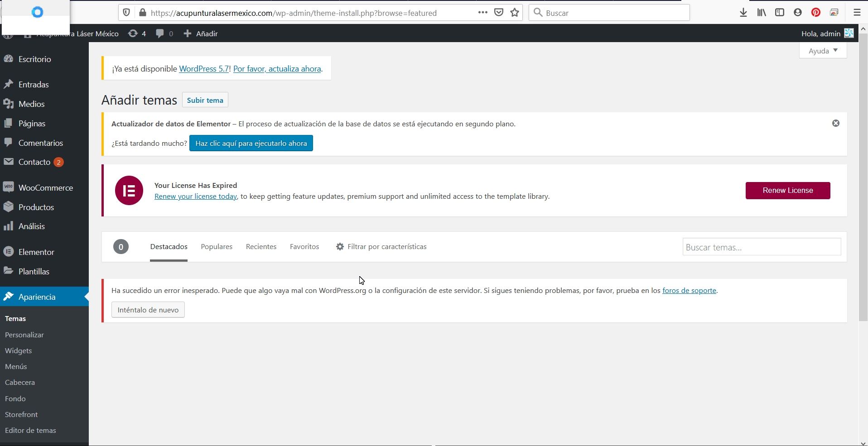The width and height of the screenshot is (868, 446).
Task: Click the site padlock icon
Action: [143, 13]
